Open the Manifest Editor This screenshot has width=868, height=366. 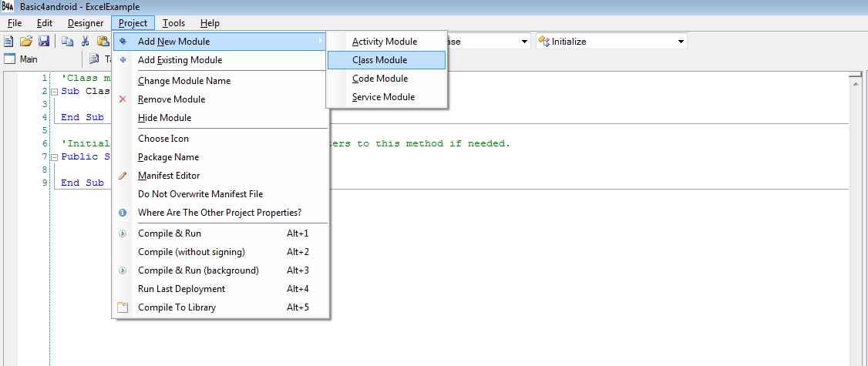click(220, 176)
